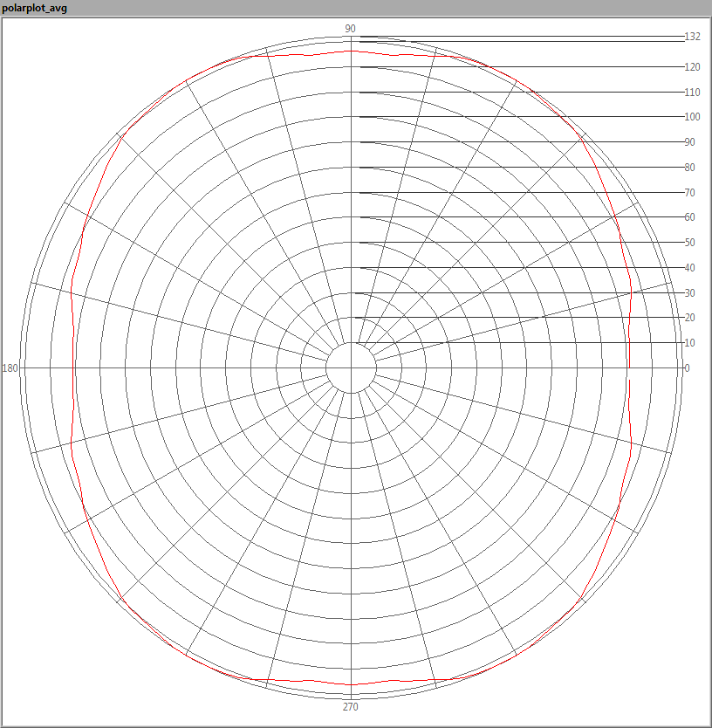Viewport: 712px width, 728px height.
Task: Click the 180 degree angle label
Action: [10, 368]
